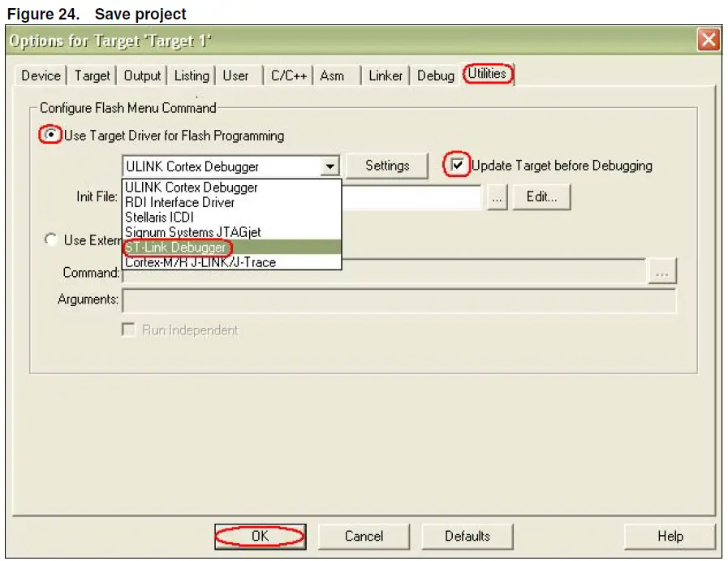728x561 pixels.
Task: Toggle the Run Independent checkbox
Action: click(127, 330)
